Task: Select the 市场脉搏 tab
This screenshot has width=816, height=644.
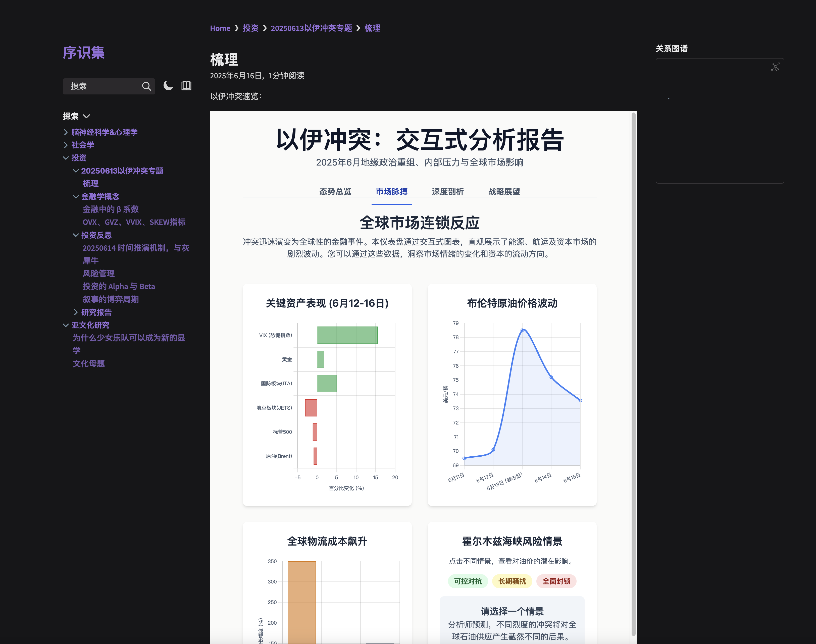Action: pos(391,192)
